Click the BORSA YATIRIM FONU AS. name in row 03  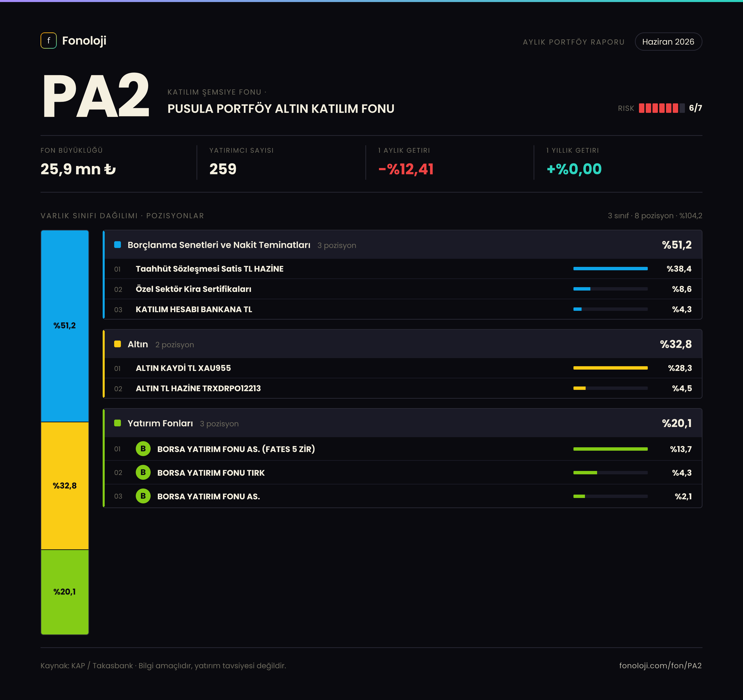[208, 496]
